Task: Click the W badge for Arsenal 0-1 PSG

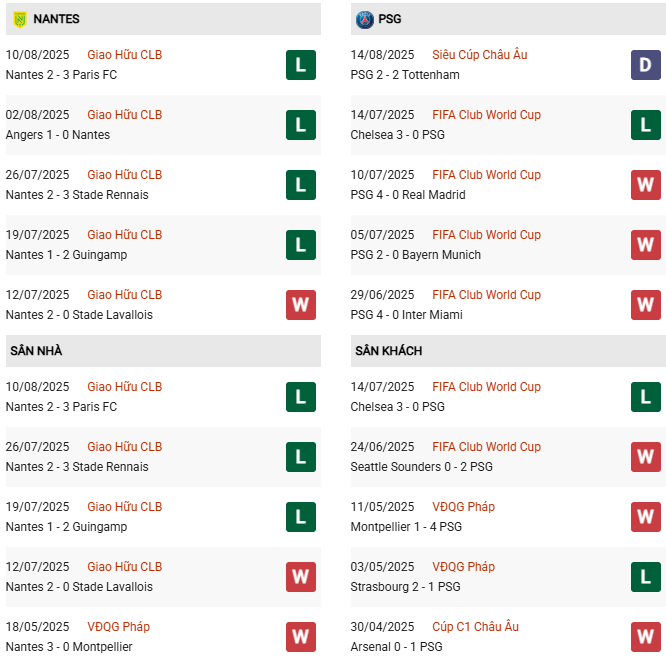Action: tap(646, 637)
